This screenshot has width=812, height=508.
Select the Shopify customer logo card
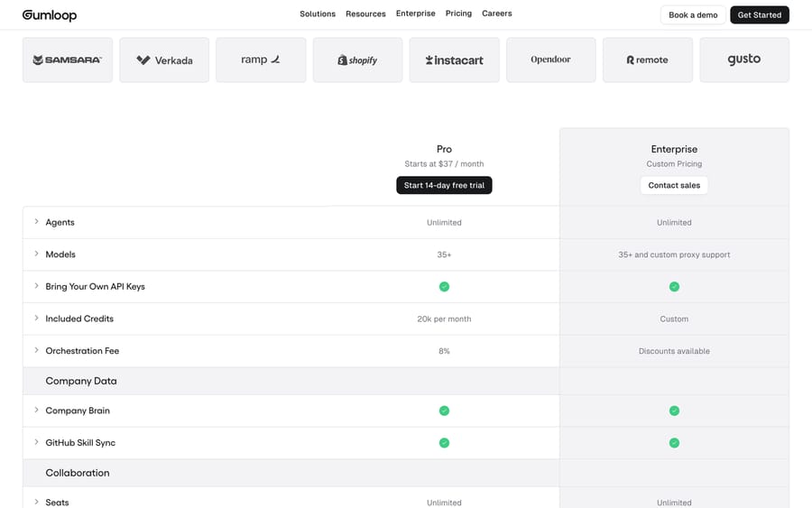tap(357, 60)
